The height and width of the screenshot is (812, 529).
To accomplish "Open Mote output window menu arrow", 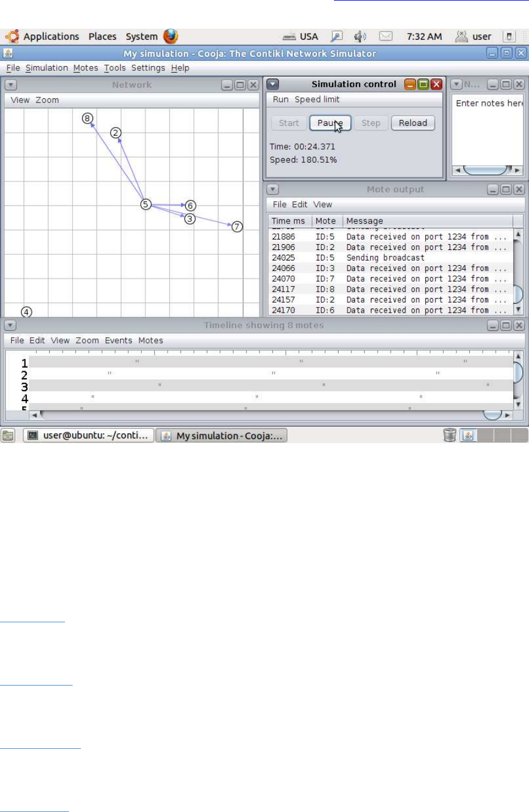I will 272,190.
